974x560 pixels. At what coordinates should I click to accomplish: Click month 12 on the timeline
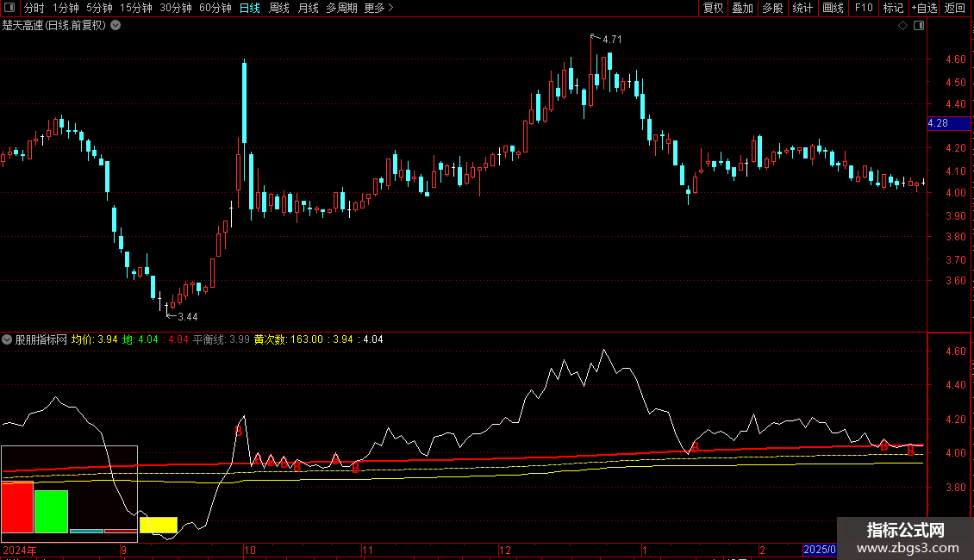click(505, 551)
